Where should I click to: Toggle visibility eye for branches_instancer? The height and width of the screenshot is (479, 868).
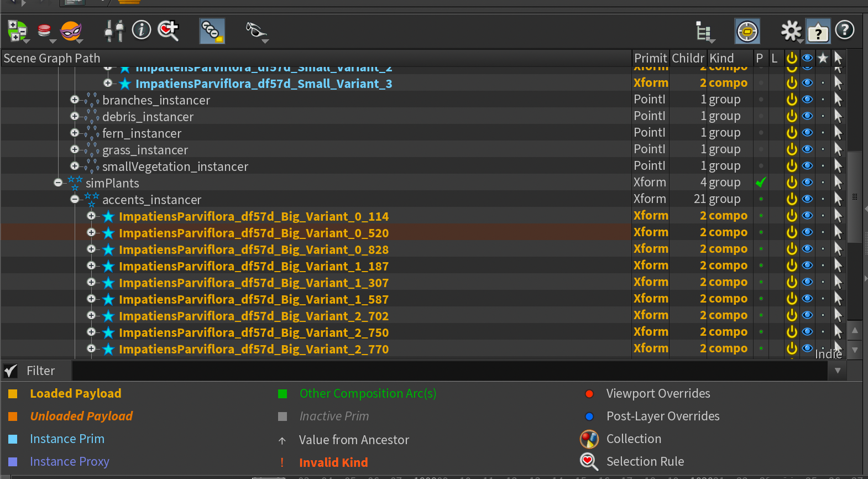[x=807, y=100]
